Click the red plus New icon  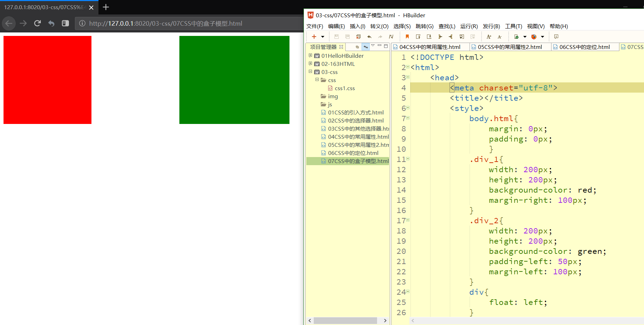click(x=314, y=37)
